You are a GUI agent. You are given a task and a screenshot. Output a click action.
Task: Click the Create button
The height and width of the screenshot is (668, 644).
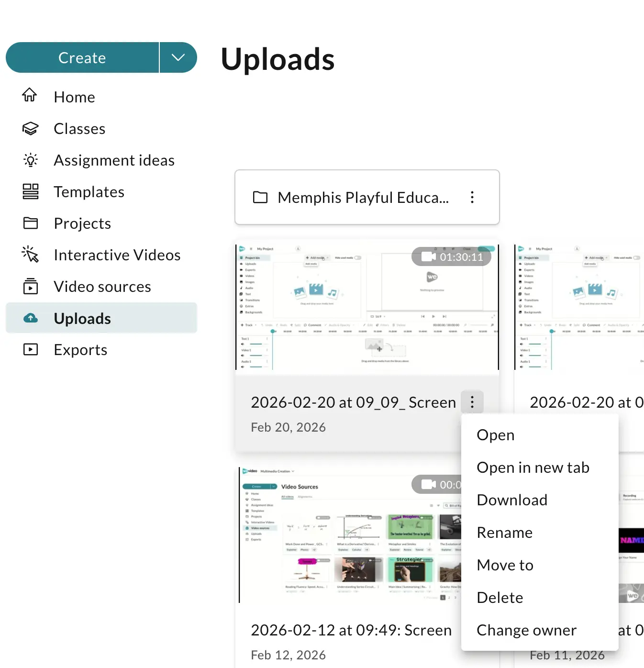pyautogui.click(x=82, y=57)
